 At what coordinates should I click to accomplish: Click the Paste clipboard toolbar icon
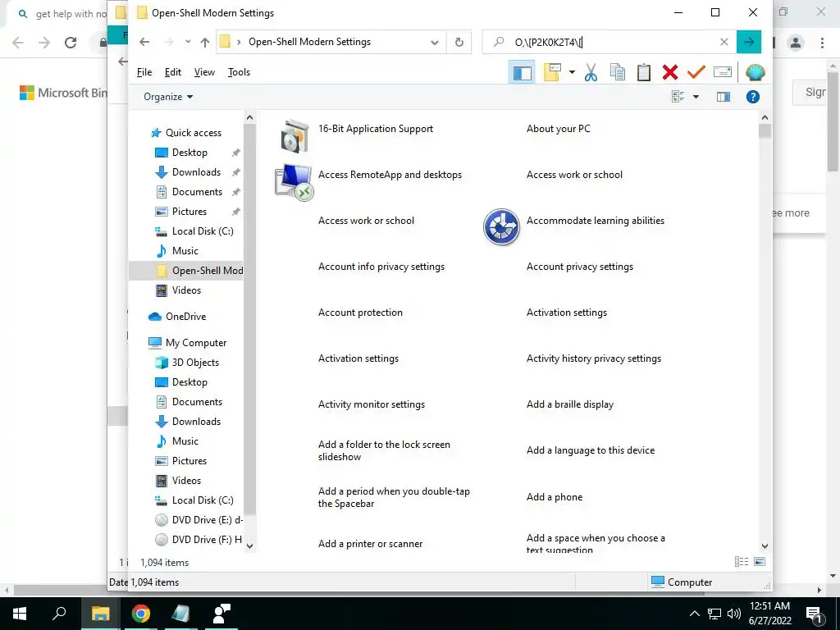point(644,72)
